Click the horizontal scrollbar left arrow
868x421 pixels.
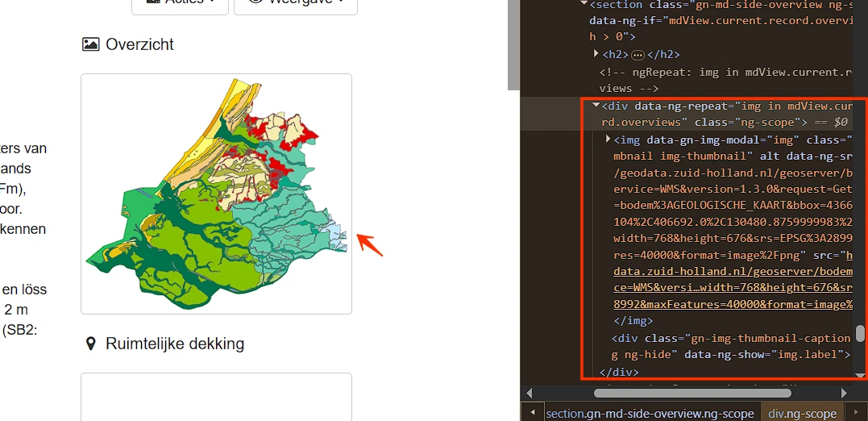click(x=530, y=394)
